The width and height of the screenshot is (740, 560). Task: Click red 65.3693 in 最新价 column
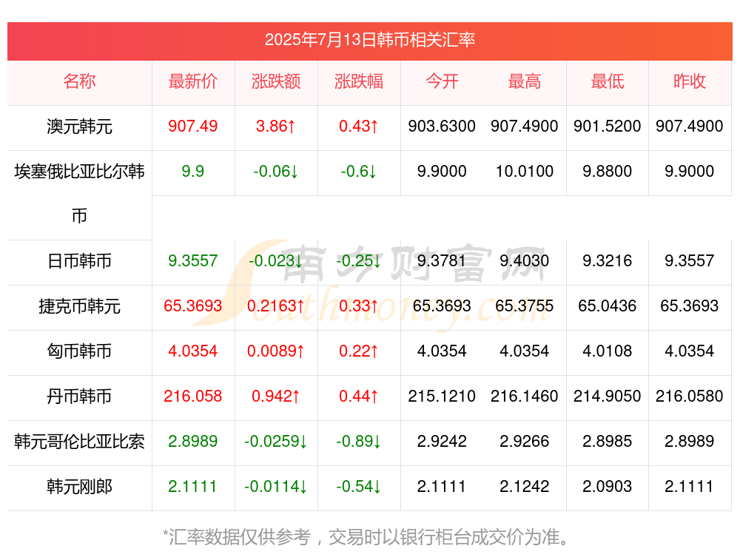193,306
